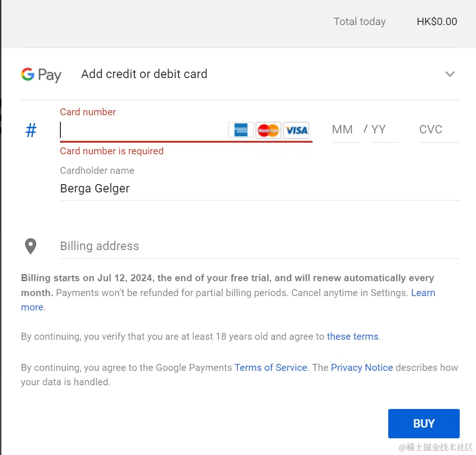Click the billing address location pin icon

pyautogui.click(x=31, y=246)
